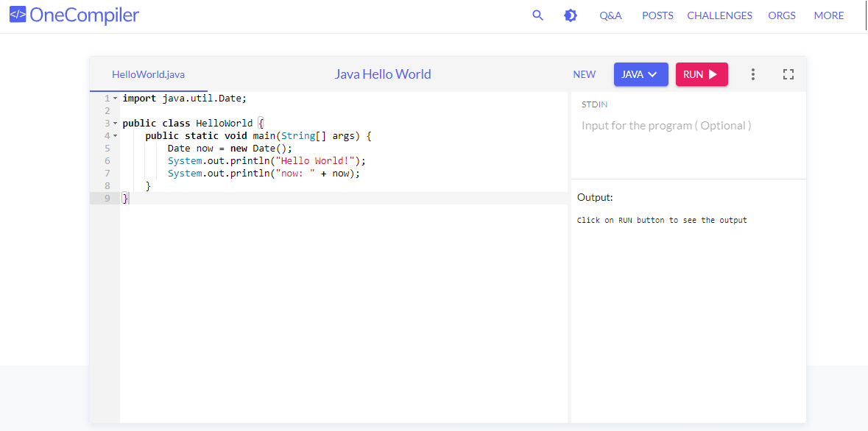Click the STDIN label
Screen dimensions: 868x431
click(x=595, y=104)
